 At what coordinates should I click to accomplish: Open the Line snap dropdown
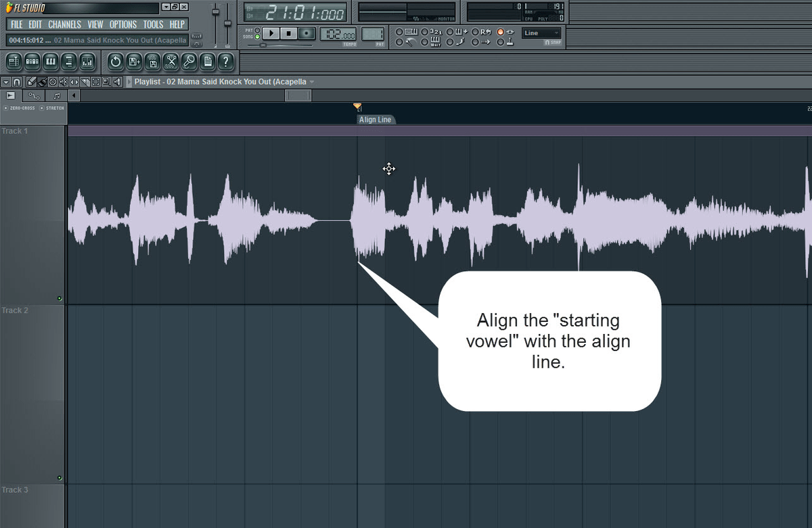pyautogui.click(x=541, y=32)
